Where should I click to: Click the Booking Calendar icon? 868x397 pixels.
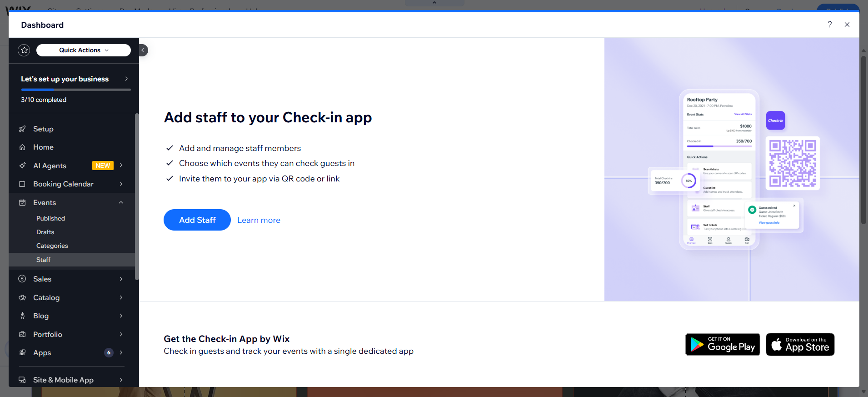pos(22,184)
